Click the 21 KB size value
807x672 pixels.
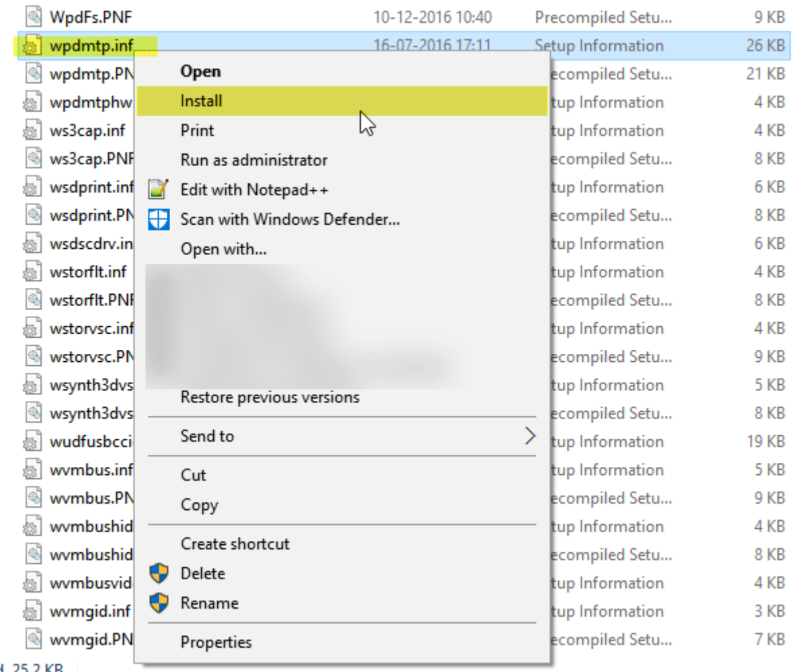coord(765,74)
